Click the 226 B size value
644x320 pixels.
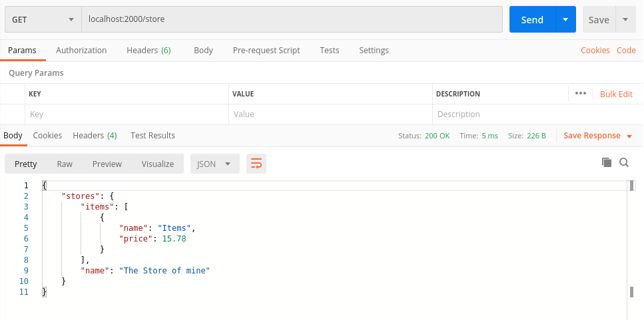tap(536, 136)
